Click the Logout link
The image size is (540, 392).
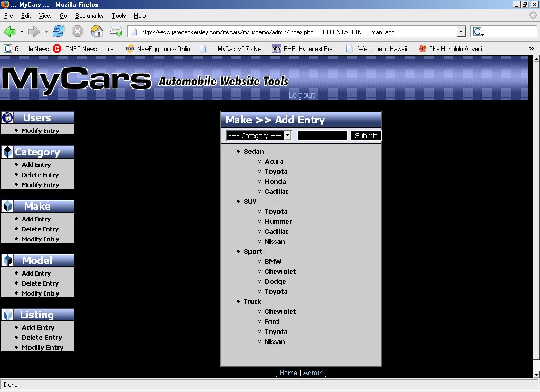[302, 95]
